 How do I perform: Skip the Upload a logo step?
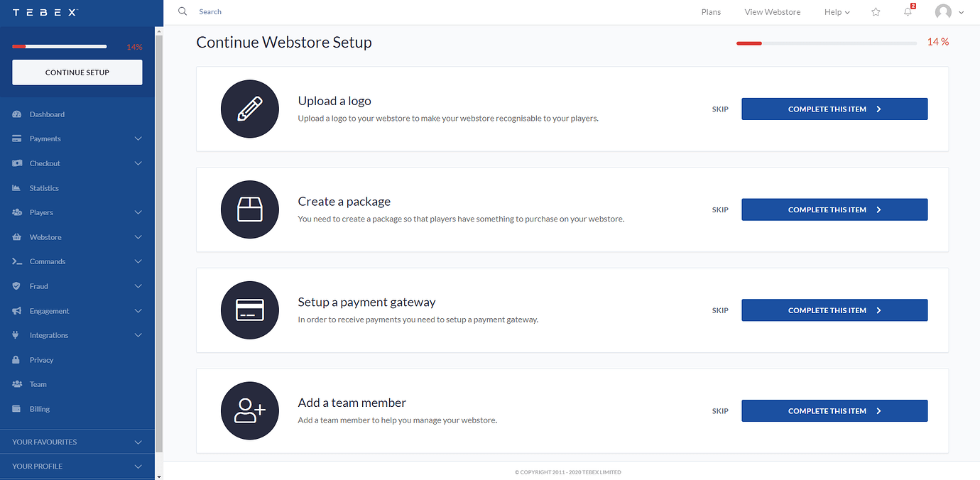point(720,109)
